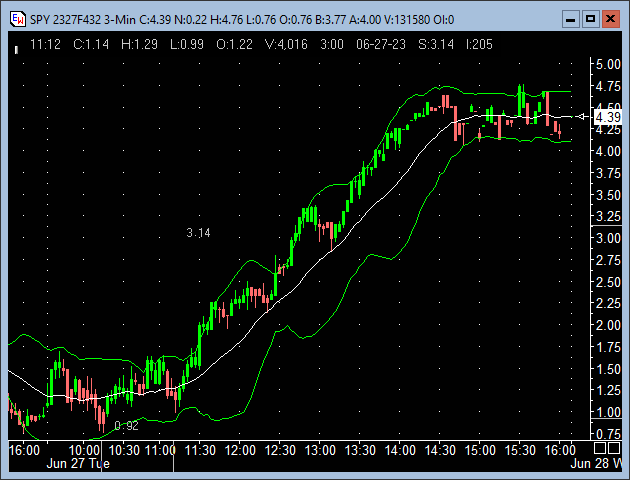Click the EW application icon in title bar
This screenshot has height=480, width=630.
tap(18, 19)
